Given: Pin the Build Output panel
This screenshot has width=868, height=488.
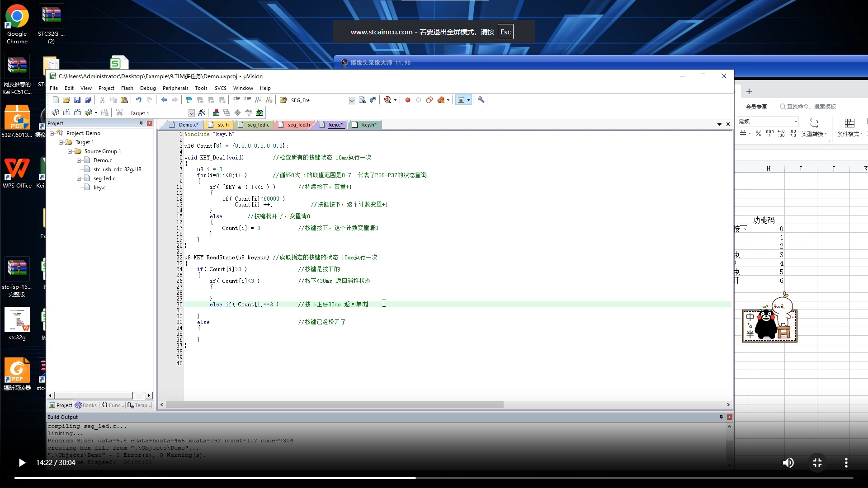Looking at the screenshot, I should (721, 417).
